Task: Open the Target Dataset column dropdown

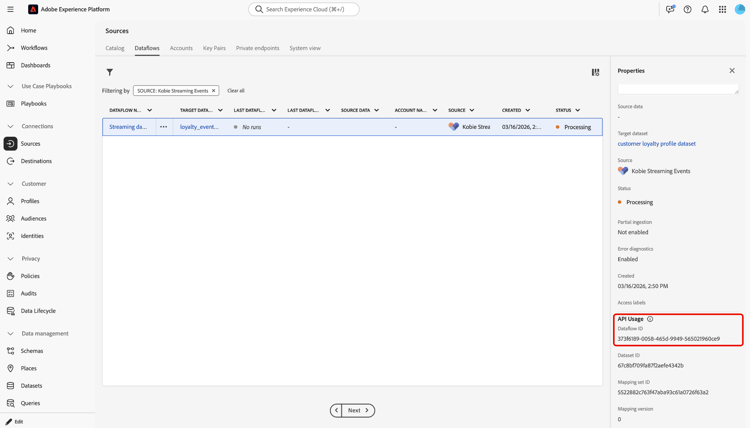Action: 220,110
